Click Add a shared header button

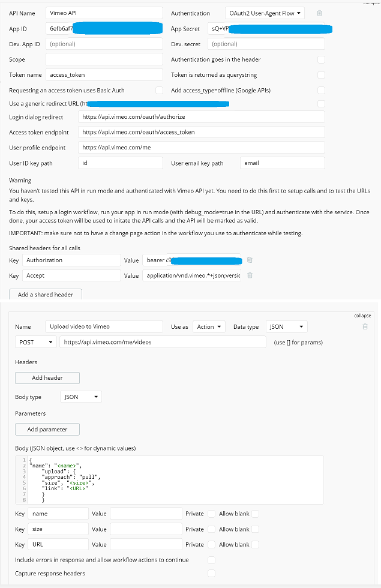[x=46, y=295]
